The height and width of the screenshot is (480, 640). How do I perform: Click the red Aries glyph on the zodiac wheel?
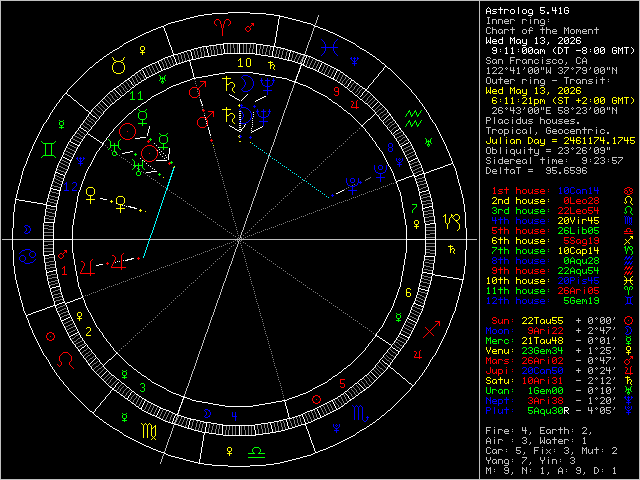pos(223,28)
